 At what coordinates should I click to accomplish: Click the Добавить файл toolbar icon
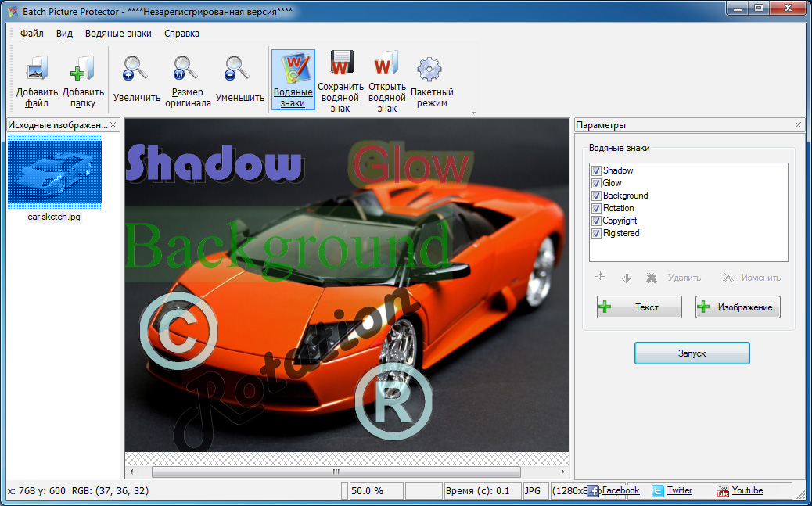coord(37,70)
